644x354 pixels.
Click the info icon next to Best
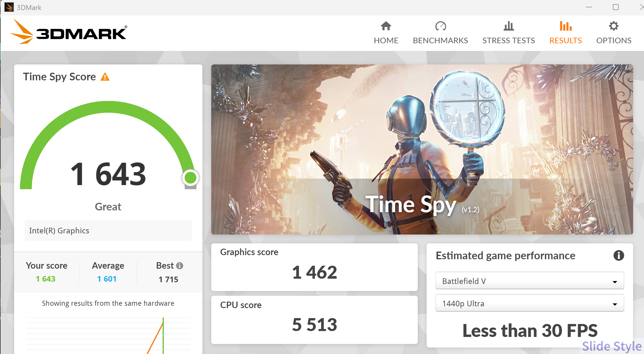tap(179, 266)
